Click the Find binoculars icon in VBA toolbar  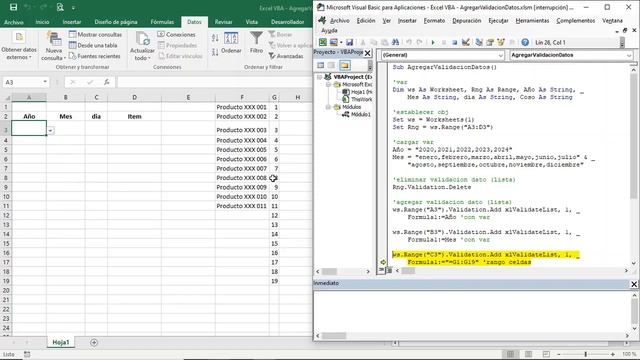pos(395,42)
